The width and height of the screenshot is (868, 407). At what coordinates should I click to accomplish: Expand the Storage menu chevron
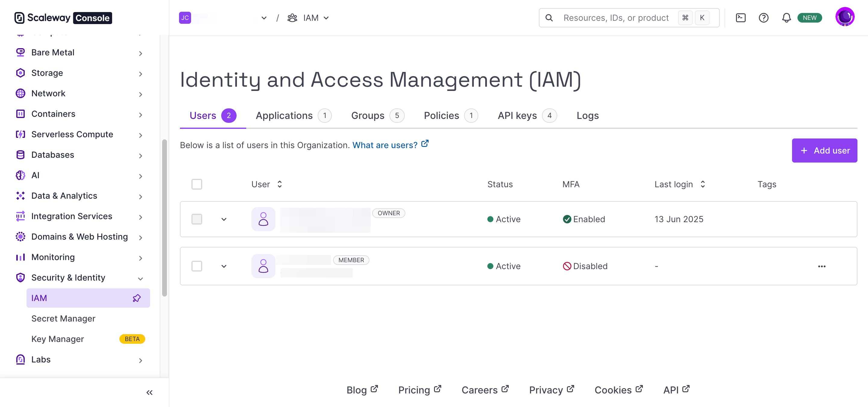coord(140,74)
